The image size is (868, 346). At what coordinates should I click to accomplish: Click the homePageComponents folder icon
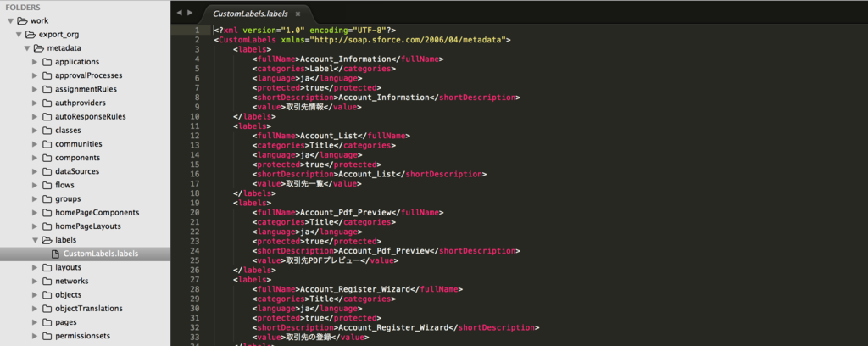(47, 213)
